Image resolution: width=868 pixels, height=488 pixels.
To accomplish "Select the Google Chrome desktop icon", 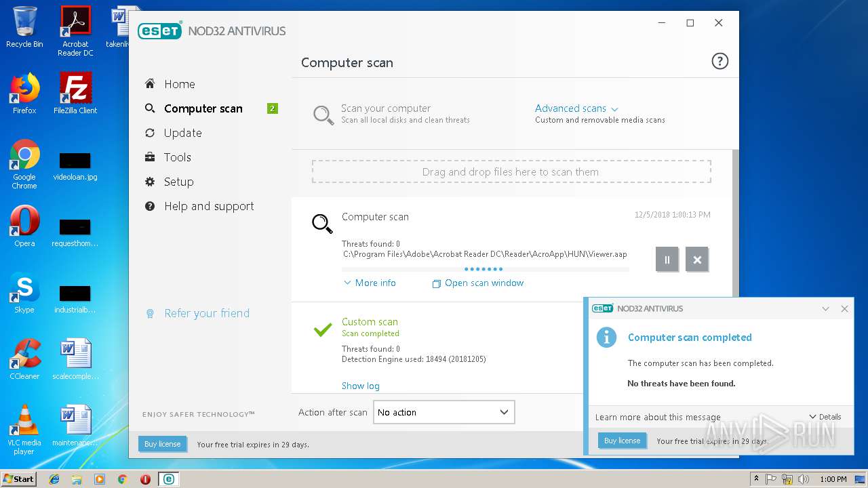I will pyautogui.click(x=24, y=165).
